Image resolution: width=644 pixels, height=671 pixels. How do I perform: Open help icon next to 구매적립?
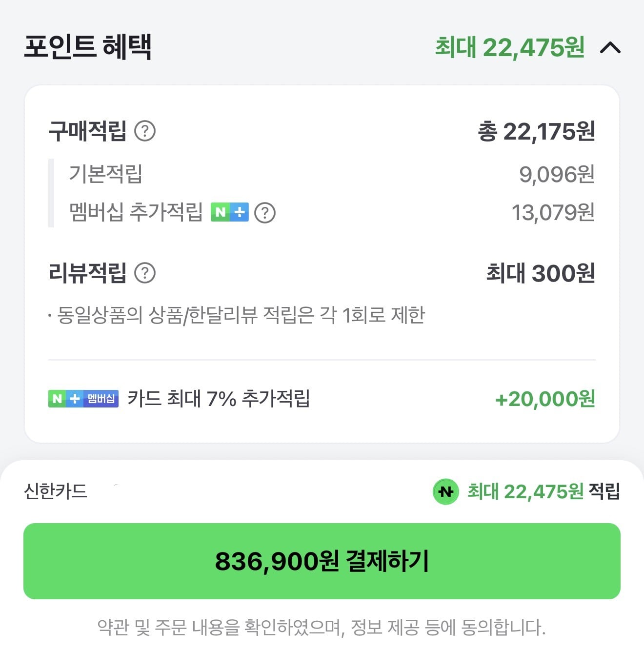[145, 131]
